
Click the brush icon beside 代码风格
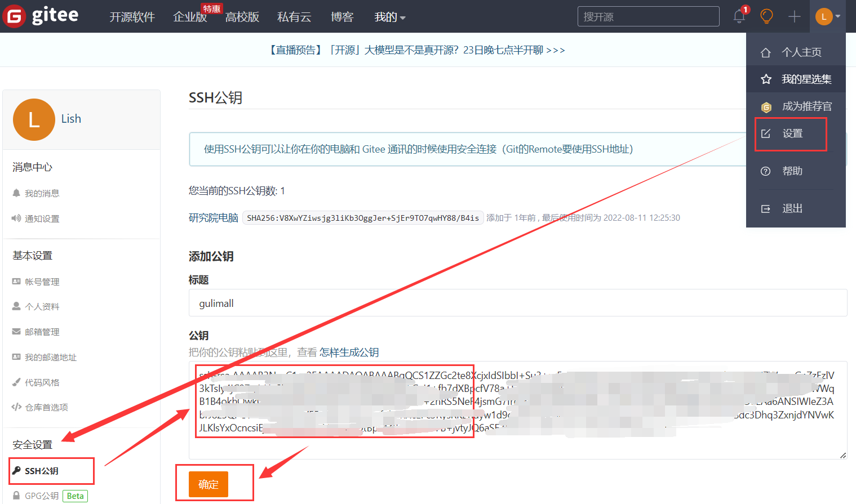[16, 382]
